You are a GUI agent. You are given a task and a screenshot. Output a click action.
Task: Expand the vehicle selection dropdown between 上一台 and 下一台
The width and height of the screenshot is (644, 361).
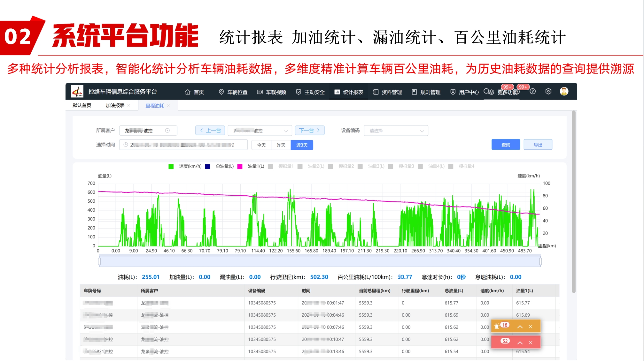click(260, 131)
